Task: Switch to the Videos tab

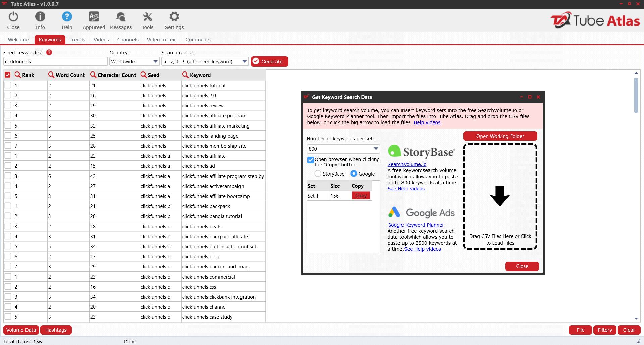Action: point(101,40)
